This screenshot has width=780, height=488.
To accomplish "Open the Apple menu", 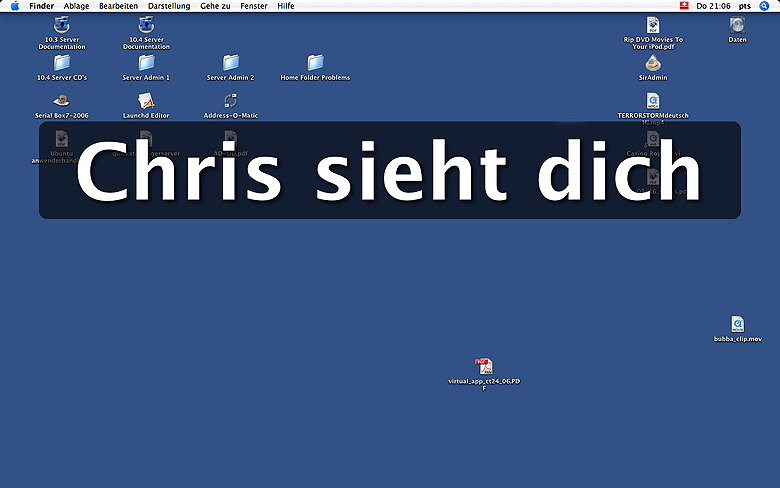I will (15, 6).
